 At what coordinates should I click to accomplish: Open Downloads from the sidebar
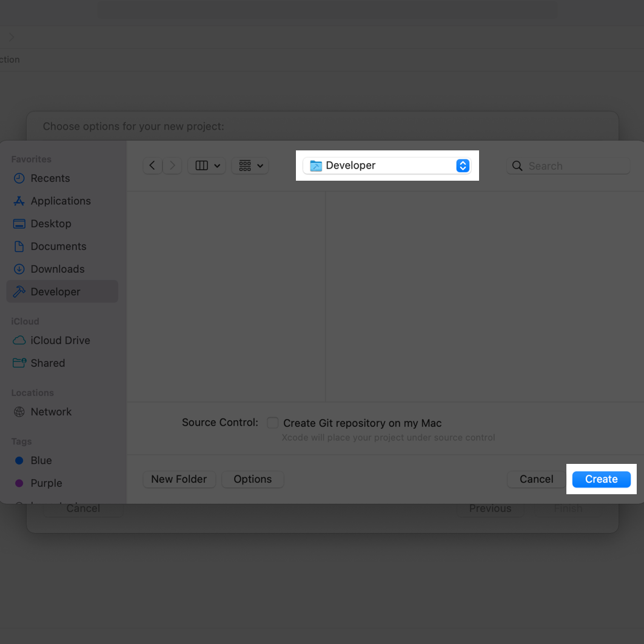(57, 269)
